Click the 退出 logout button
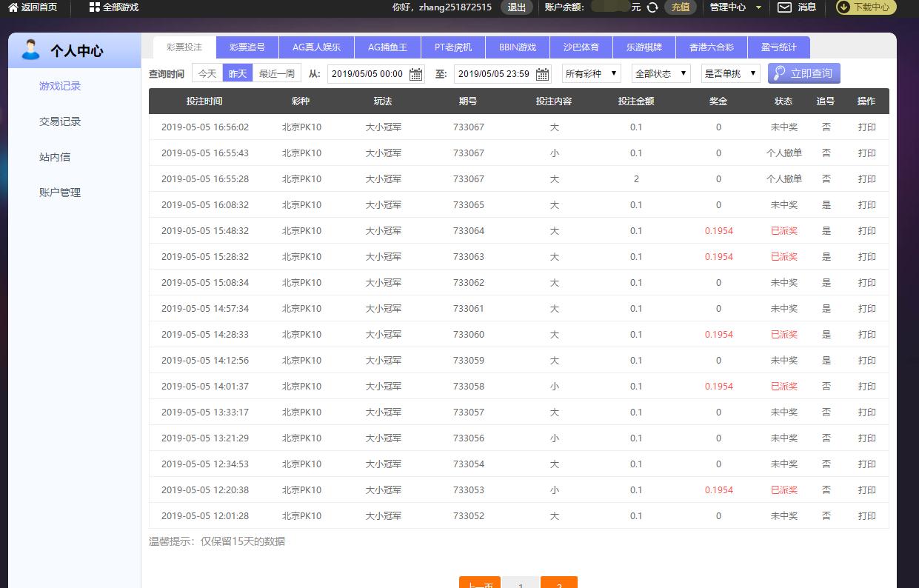919x588 pixels. 516,7
